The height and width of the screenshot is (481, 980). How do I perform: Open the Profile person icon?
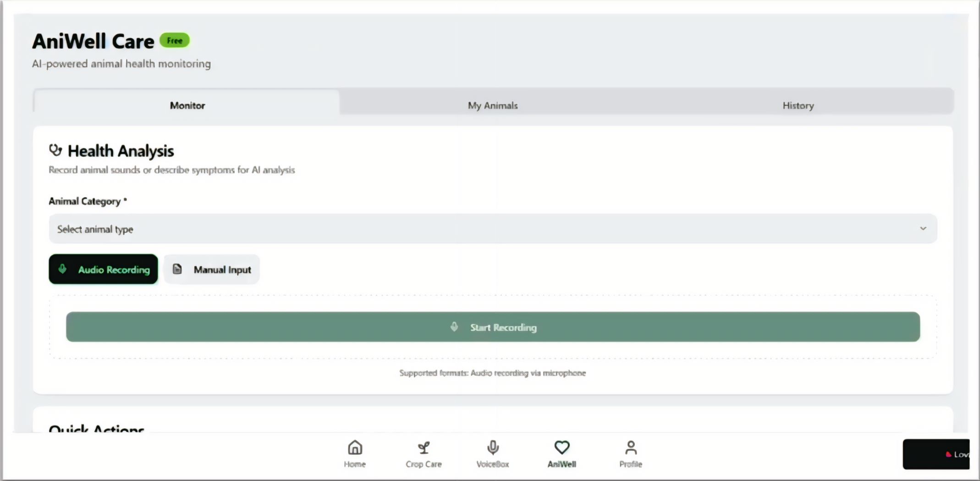631,448
